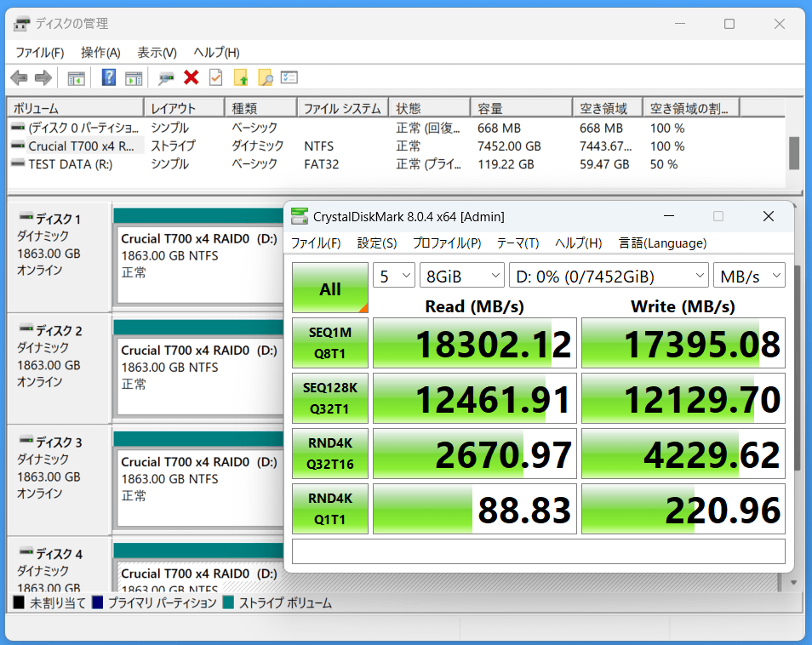The width and height of the screenshot is (812, 645).
Task: Click Disk Management title bar app icon
Action: pyautogui.click(x=22, y=24)
